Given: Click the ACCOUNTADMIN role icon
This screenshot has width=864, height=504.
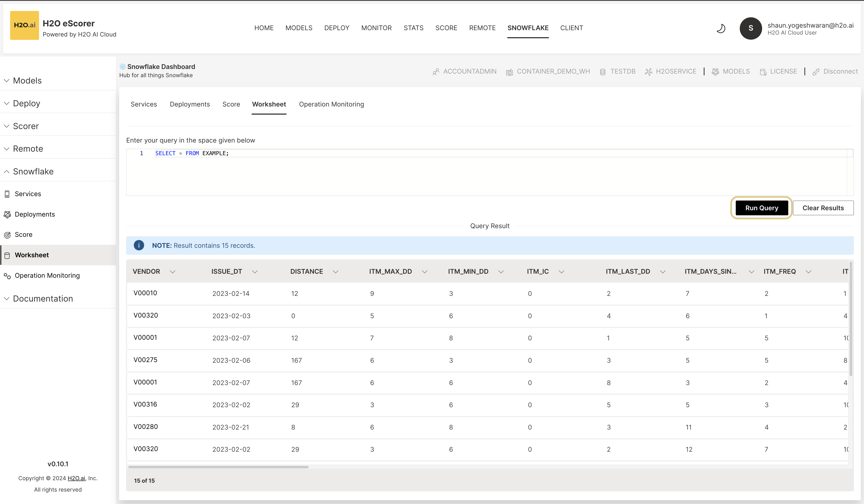Looking at the screenshot, I should [435, 72].
